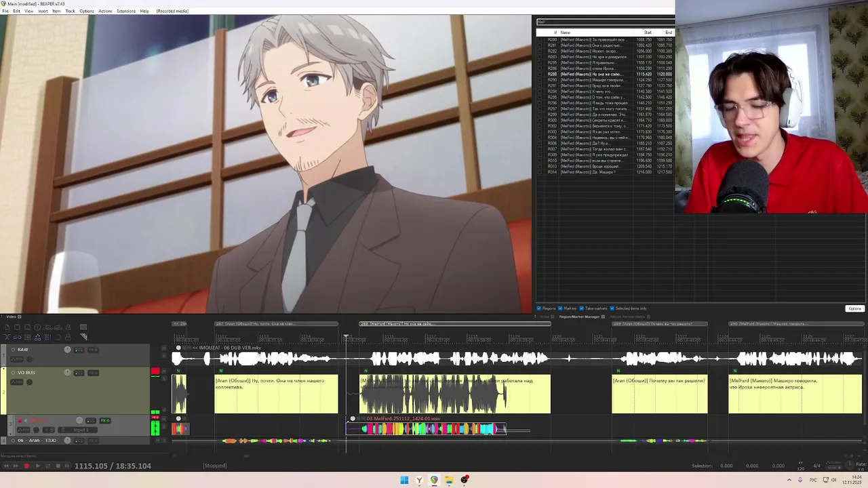Open File Explorer from the taskbar
The width and height of the screenshot is (868, 488).
tap(449, 480)
